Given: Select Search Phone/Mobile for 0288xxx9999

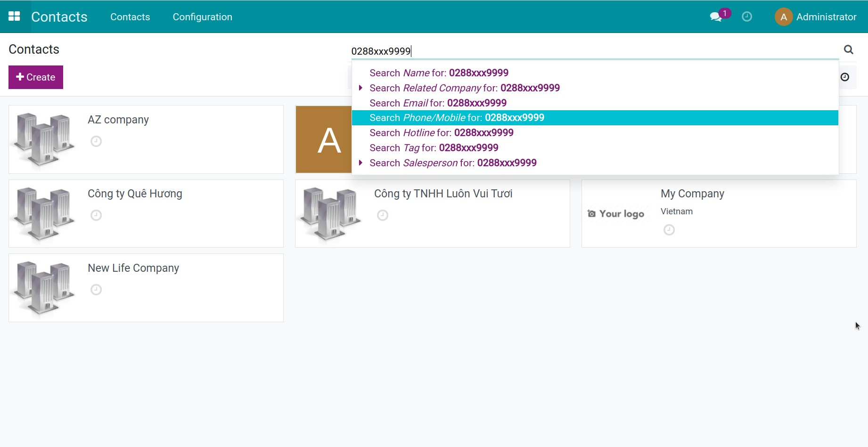Looking at the screenshot, I should pyautogui.click(x=457, y=118).
